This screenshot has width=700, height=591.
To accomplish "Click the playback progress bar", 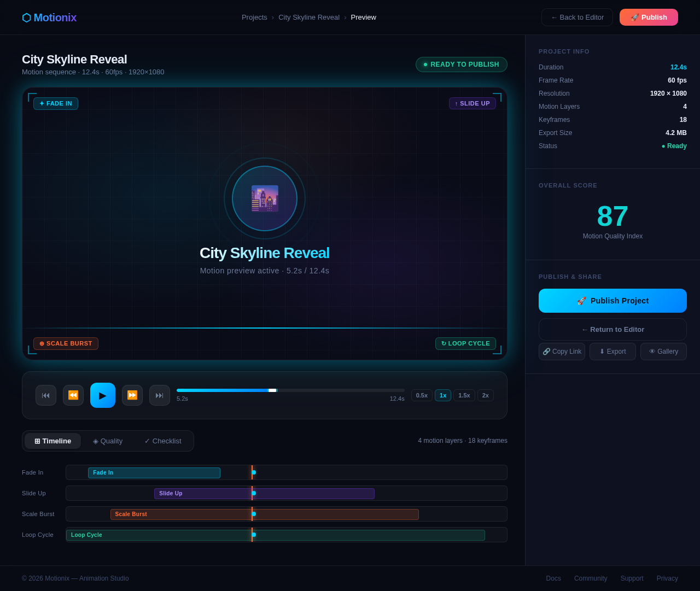I will click(290, 390).
